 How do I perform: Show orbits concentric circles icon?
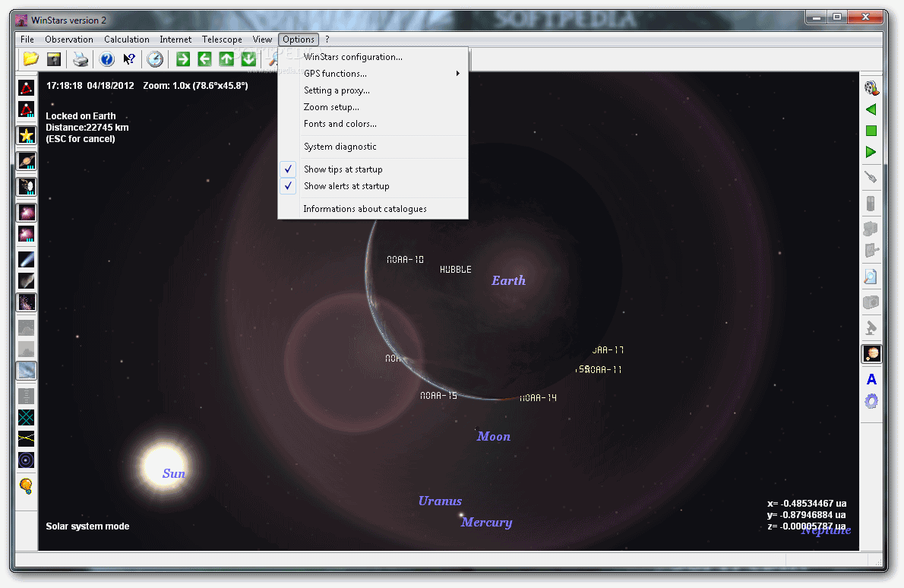[x=27, y=460]
